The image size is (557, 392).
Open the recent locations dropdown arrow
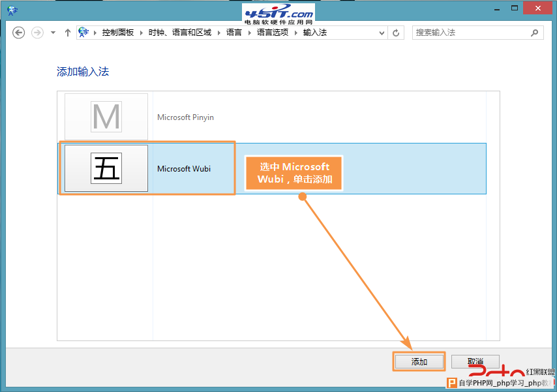[x=53, y=33]
